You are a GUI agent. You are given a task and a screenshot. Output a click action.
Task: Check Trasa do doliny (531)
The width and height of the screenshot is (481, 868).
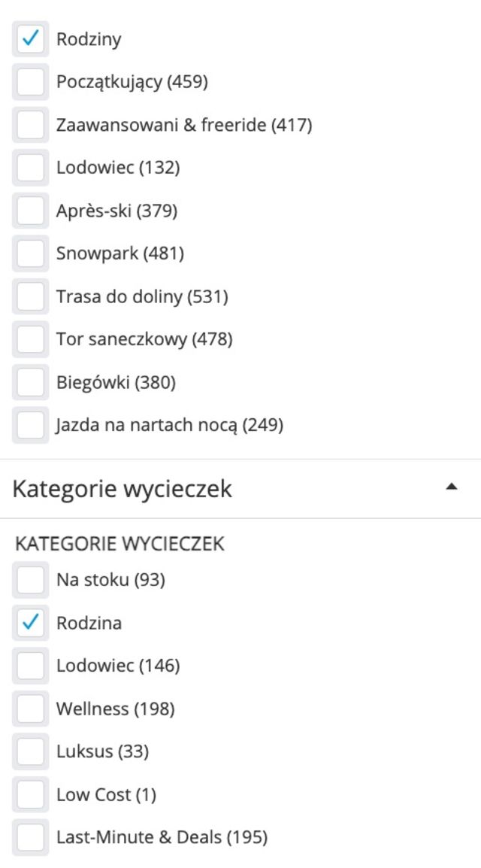coord(30,296)
